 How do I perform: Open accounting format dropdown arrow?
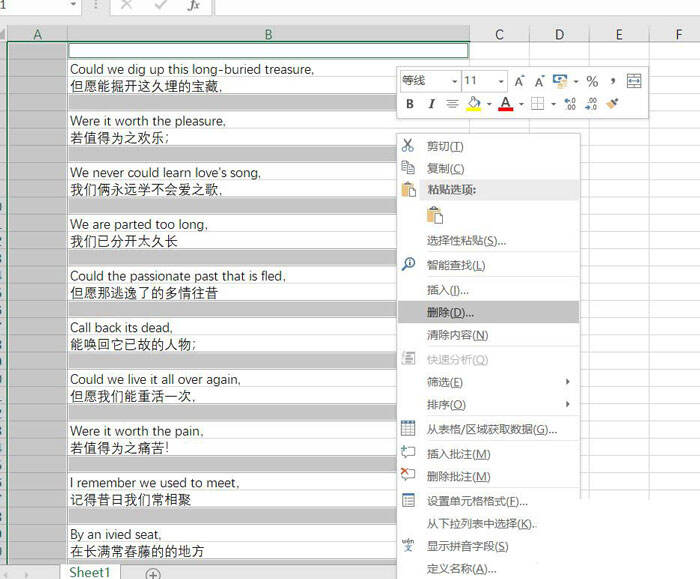coord(576,81)
